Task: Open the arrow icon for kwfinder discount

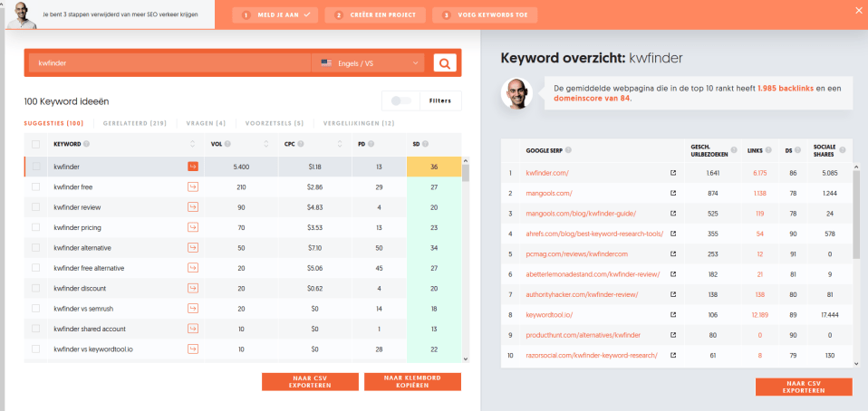Action: pos(193,288)
